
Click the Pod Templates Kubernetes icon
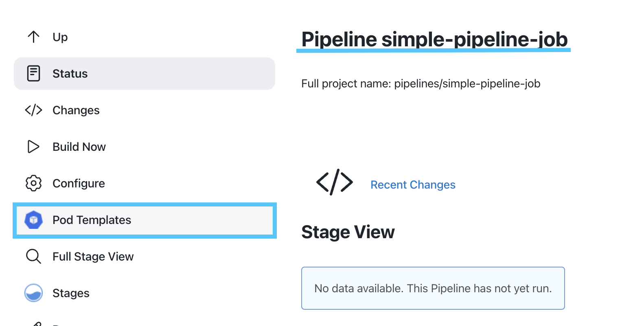[x=33, y=220]
